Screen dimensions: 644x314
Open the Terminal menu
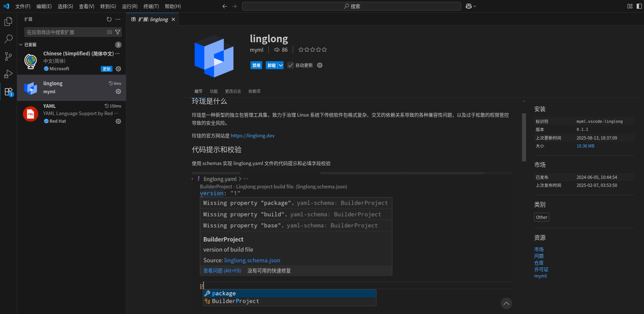(151, 6)
